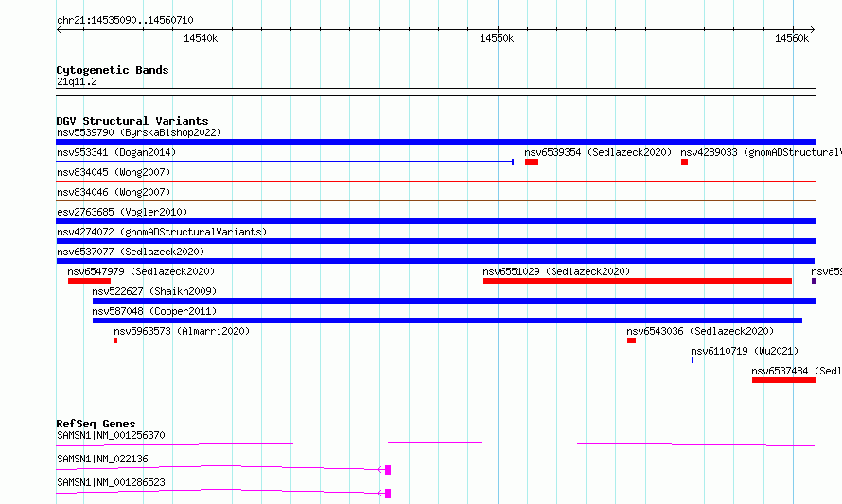This screenshot has width=842, height=504.
Task: Open nsv6110719 (Wu2021) label
Action: [745, 351]
